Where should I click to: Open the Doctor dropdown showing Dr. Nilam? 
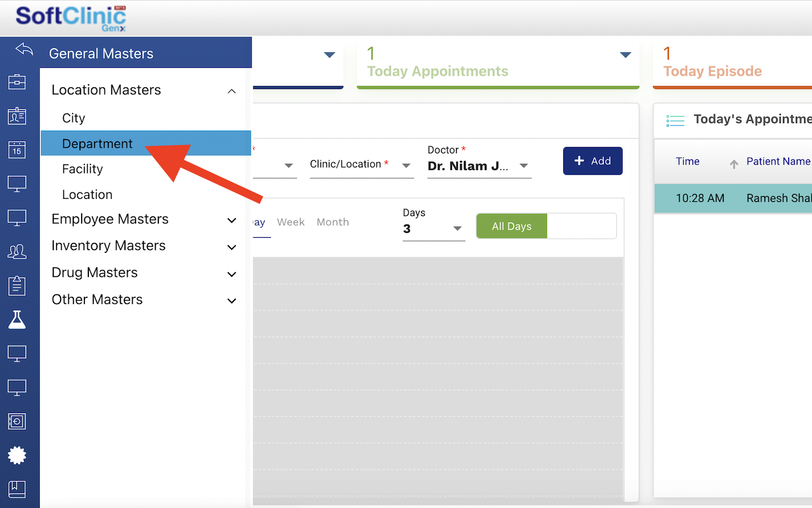(523, 165)
